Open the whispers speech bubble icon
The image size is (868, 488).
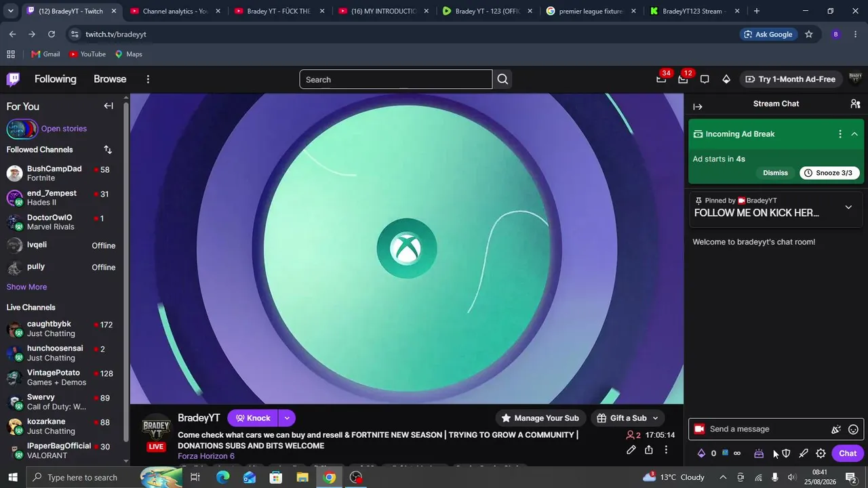[x=705, y=79]
